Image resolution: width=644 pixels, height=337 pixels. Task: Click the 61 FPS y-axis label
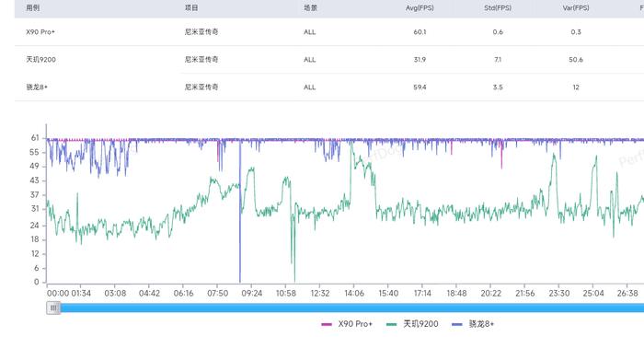[x=35, y=138]
